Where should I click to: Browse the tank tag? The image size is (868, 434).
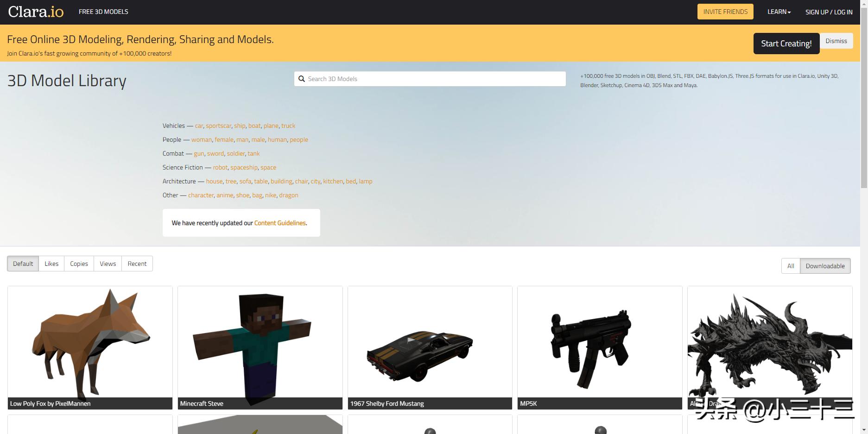coord(253,153)
